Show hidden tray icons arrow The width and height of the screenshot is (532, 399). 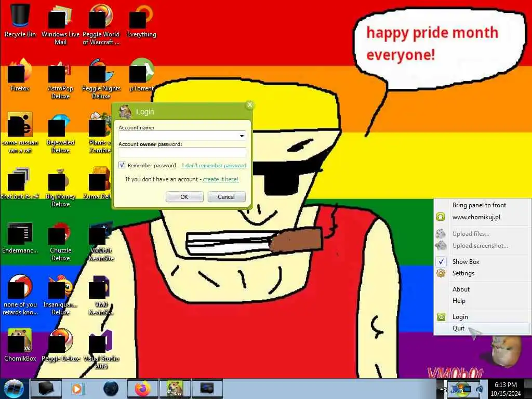[442, 389]
